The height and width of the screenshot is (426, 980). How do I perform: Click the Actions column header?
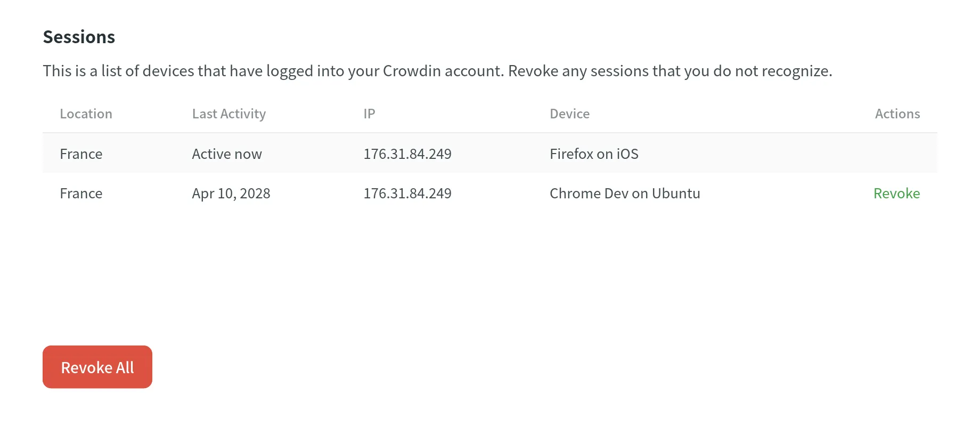pos(897,114)
